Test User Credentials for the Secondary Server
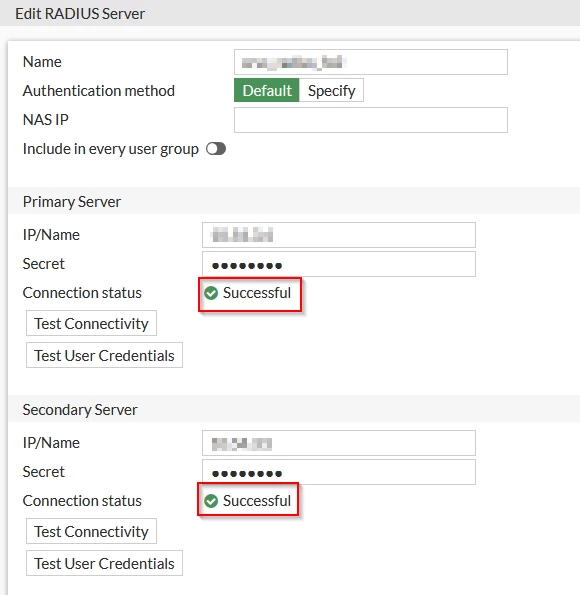Image resolution: width=580 pixels, height=595 pixels. 104,563
